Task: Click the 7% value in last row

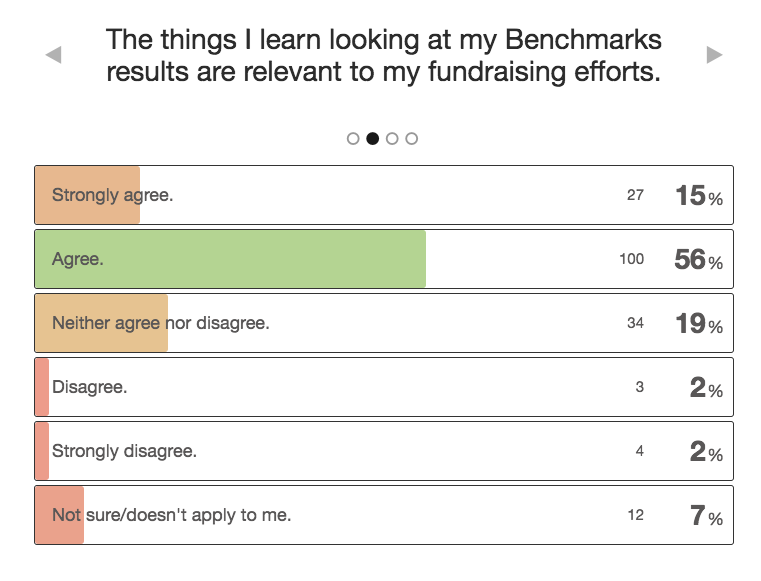Action: coord(707,515)
